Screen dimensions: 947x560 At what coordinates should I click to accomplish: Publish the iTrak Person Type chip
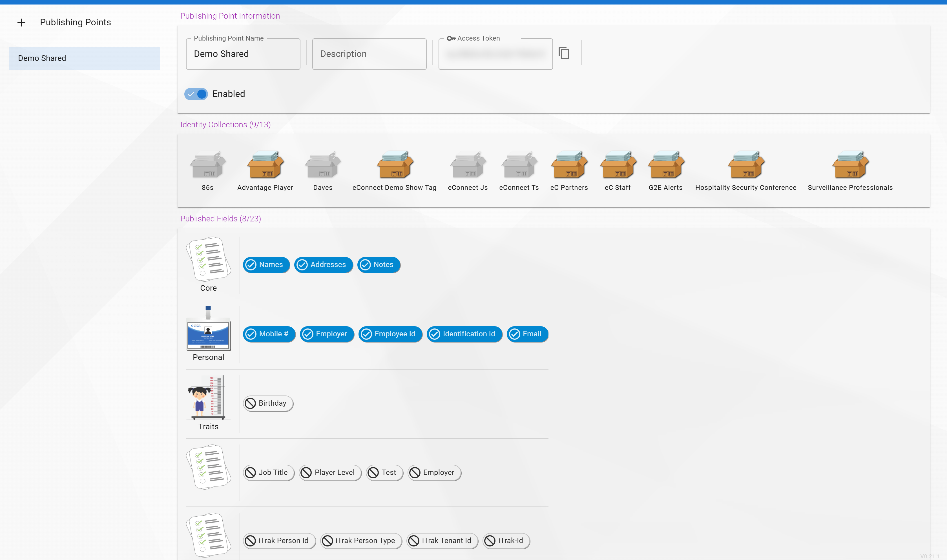coord(361,541)
